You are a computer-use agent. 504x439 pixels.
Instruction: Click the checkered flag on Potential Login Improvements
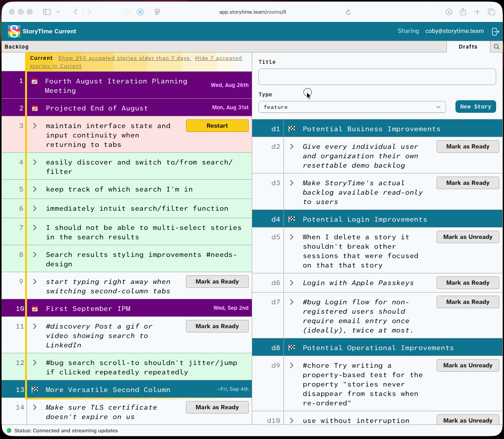point(292,219)
